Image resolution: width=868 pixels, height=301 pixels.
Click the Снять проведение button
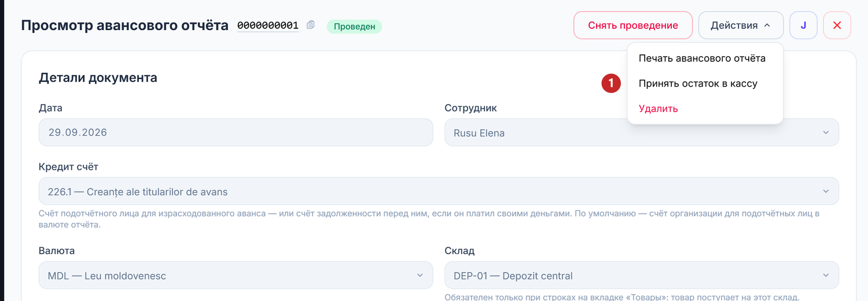point(633,25)
